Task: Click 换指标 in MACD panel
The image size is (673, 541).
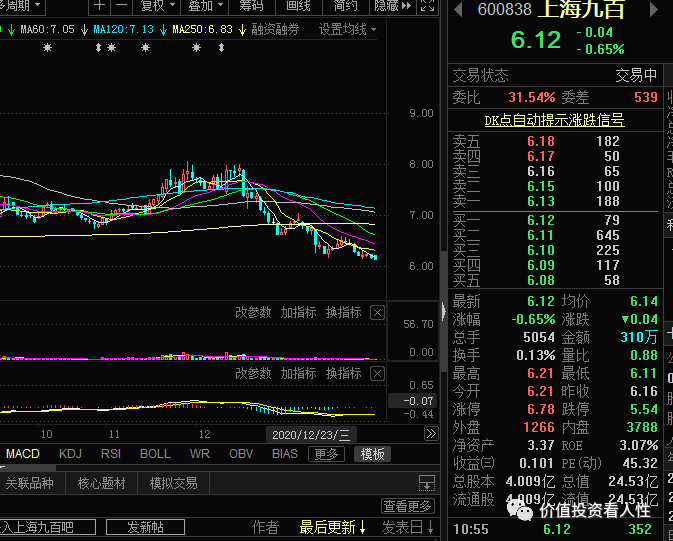Action: tap(343, 374)
